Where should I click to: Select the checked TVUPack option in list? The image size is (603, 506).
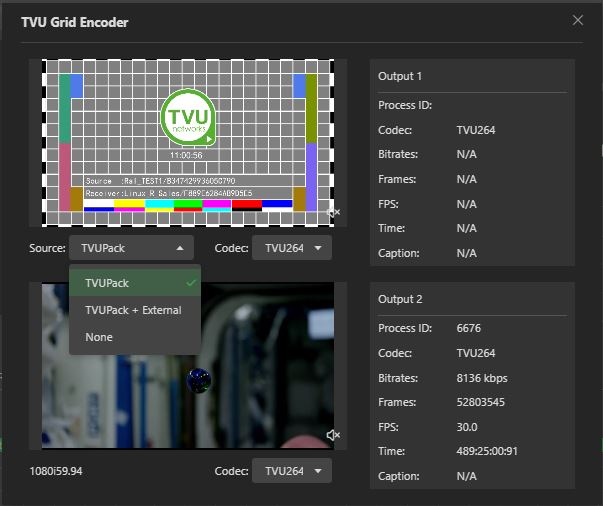click(135, 283)
